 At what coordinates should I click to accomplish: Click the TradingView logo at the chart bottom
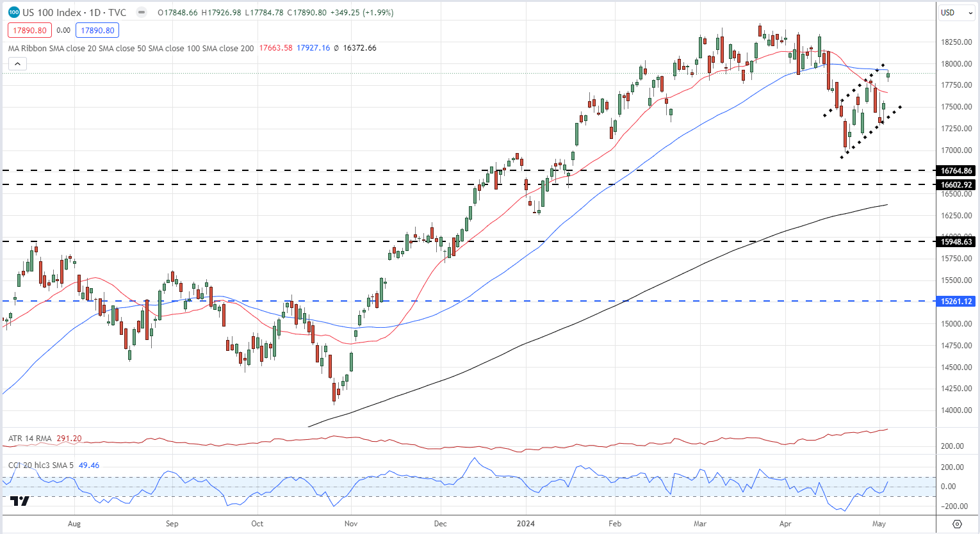pos(20,501)
